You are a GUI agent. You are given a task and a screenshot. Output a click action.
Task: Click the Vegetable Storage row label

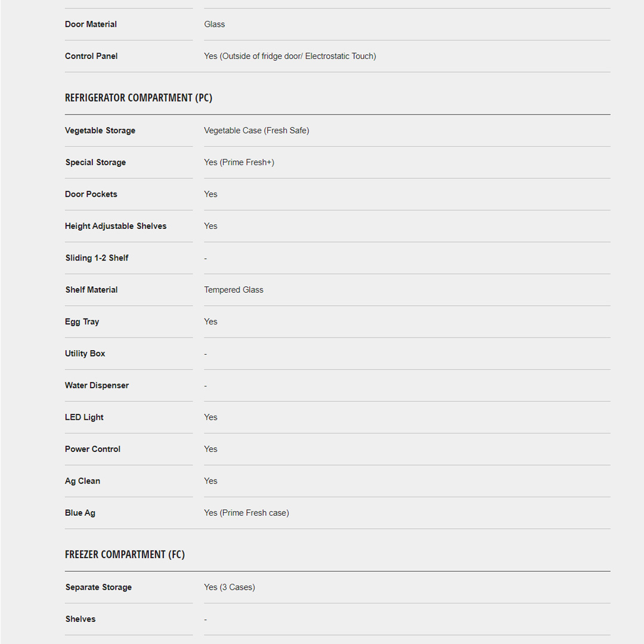click(x=100, y=131)
